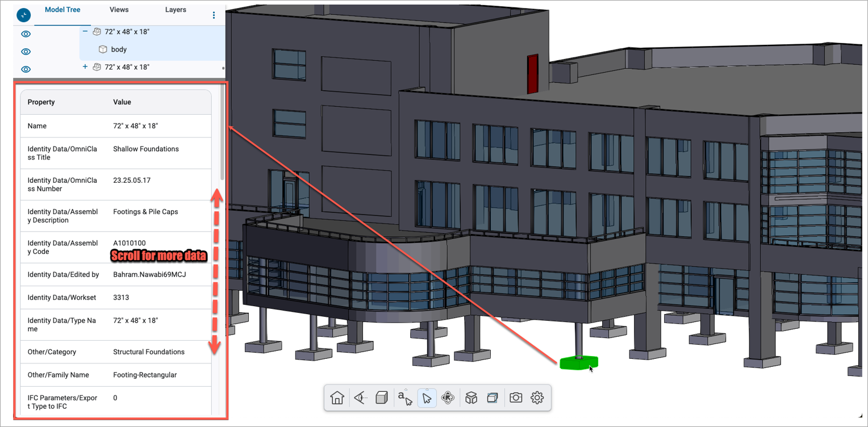Open the shaded cube draw mode tool
The width and height of the screenshot is (868, 427).
tap(382, 397)
